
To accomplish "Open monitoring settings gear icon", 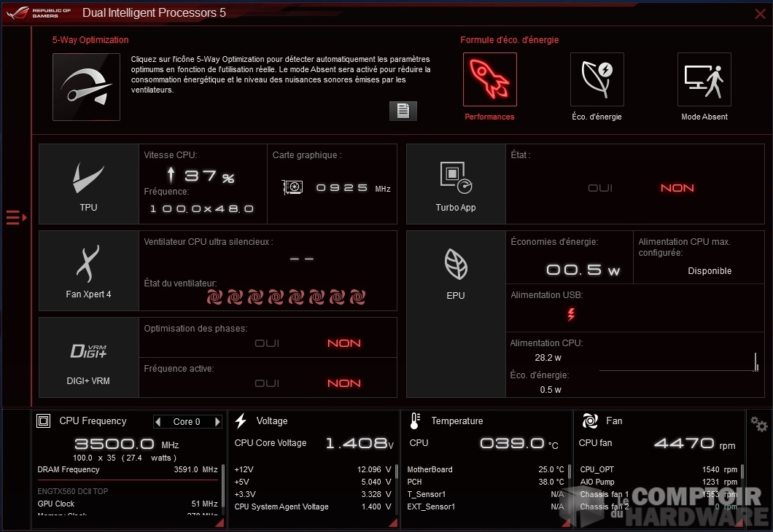I will click(x=759, y=425).
